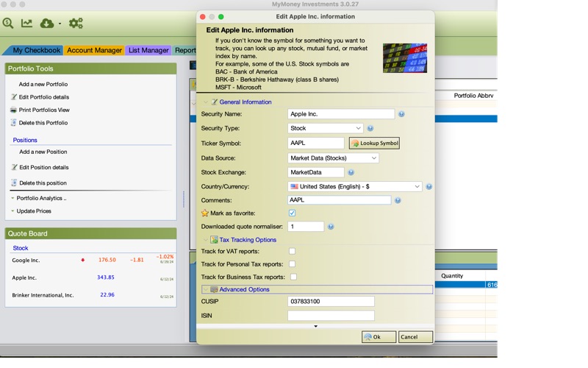Viewport: 588px width, 368px height.
Task: Collapse Advanced Options section
Action: (x=206, y=289)
